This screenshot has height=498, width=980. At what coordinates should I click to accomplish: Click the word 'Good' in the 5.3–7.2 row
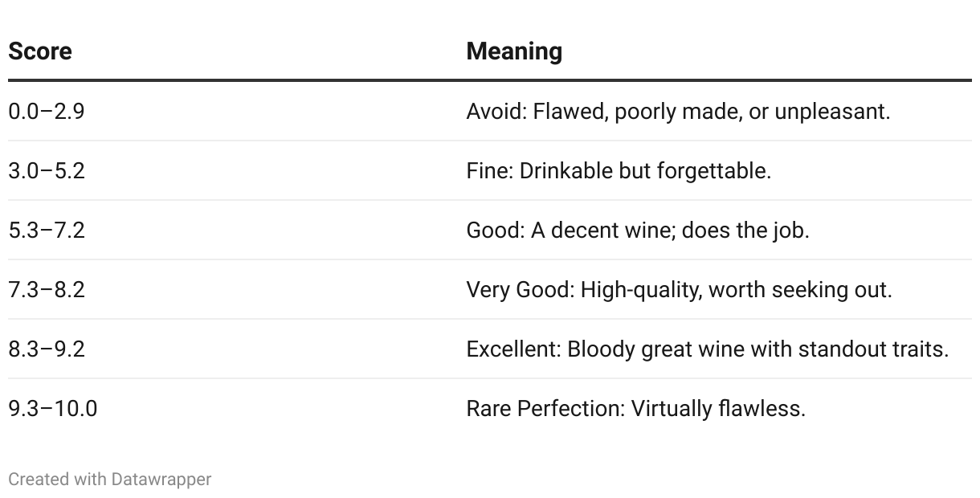(492, 230)
